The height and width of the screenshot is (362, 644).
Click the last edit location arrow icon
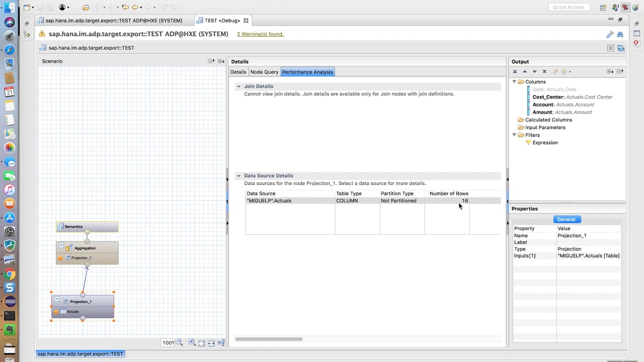pyautogui.click(x=125, y=8)
